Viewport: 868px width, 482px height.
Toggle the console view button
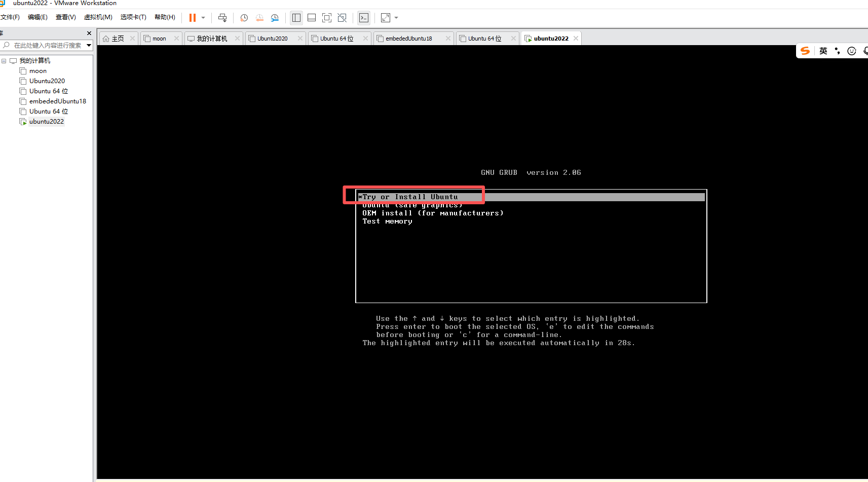364,18
